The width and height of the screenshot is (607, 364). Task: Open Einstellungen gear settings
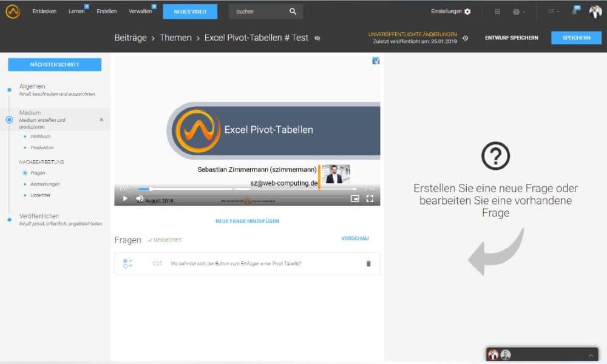coord(451,12)
